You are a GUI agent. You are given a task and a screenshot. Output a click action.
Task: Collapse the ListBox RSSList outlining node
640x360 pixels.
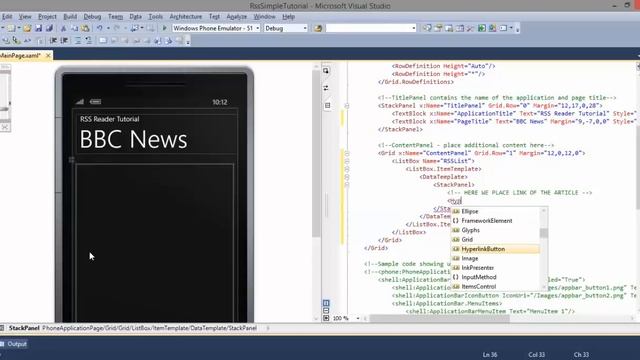pos(347,161)
